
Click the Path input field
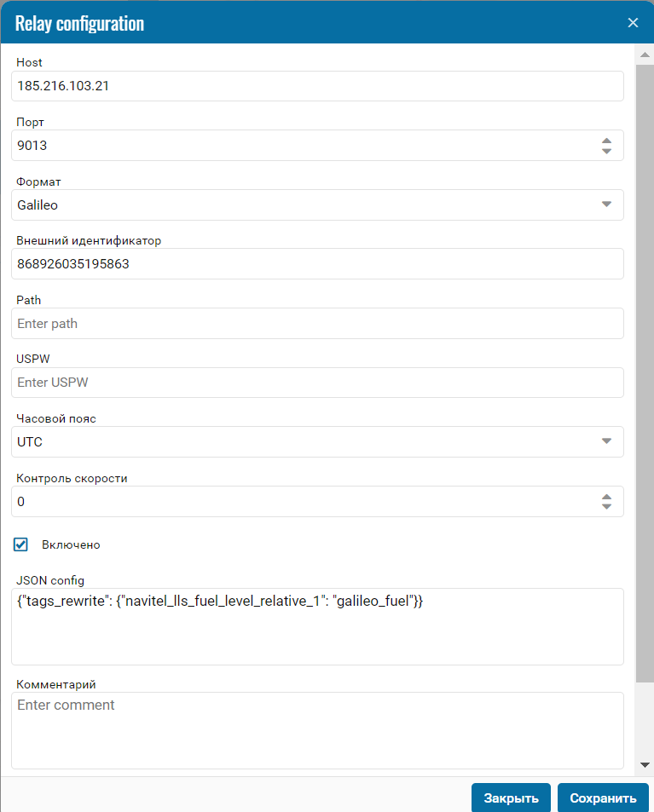[317, 324]
